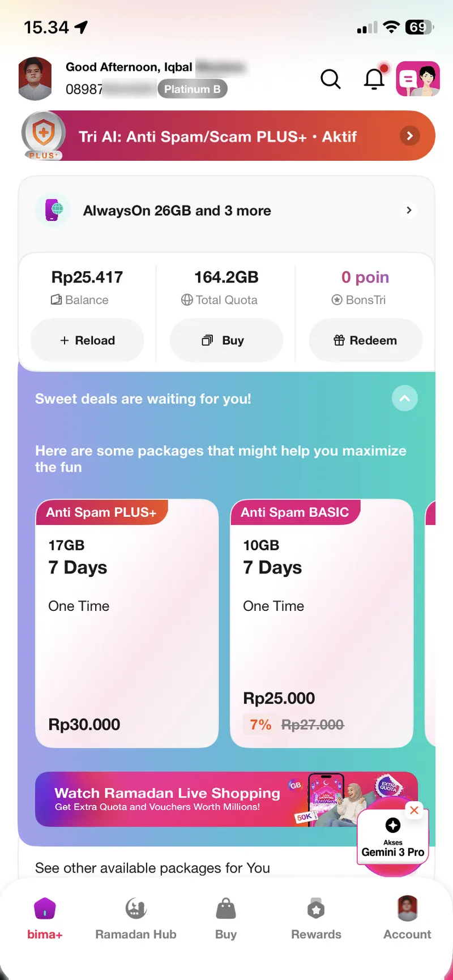Open the Account tab
The image size is (453, 980).
click(407, 918)
